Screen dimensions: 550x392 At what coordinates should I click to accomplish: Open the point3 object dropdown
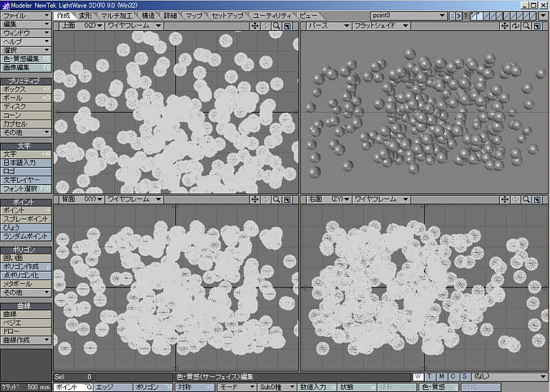point(408,14)
